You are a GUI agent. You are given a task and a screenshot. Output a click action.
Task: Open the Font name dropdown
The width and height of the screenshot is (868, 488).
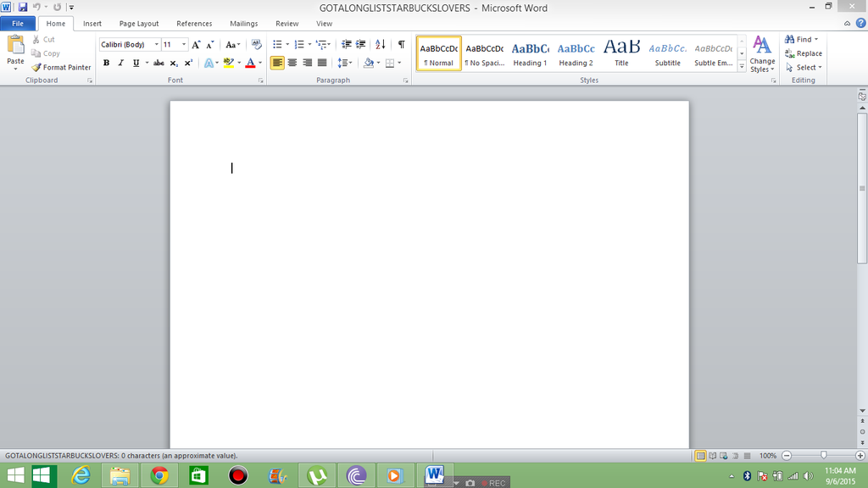click(157, 45)
